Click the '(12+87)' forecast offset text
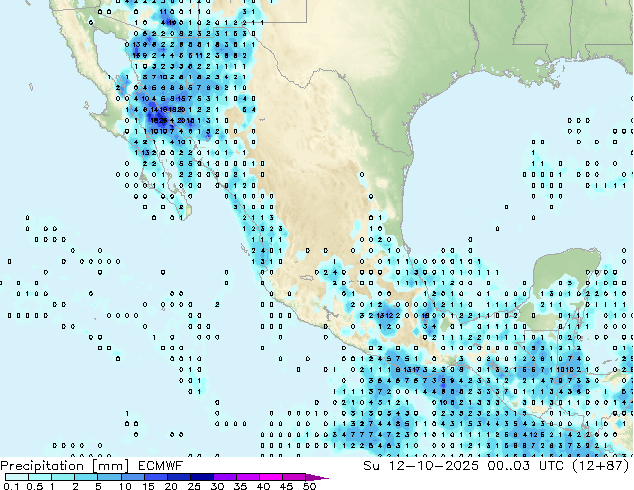634x490 pixels. pyautogui.click(x=601, y=466)
